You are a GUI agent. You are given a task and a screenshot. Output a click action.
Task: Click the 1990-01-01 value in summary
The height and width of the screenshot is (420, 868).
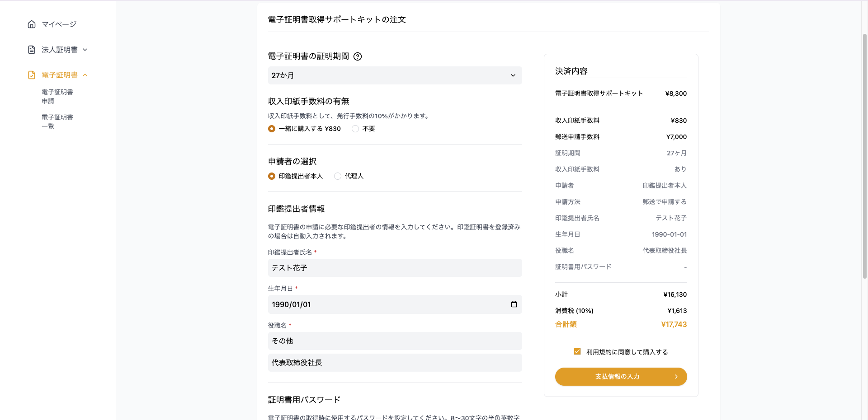669,234
